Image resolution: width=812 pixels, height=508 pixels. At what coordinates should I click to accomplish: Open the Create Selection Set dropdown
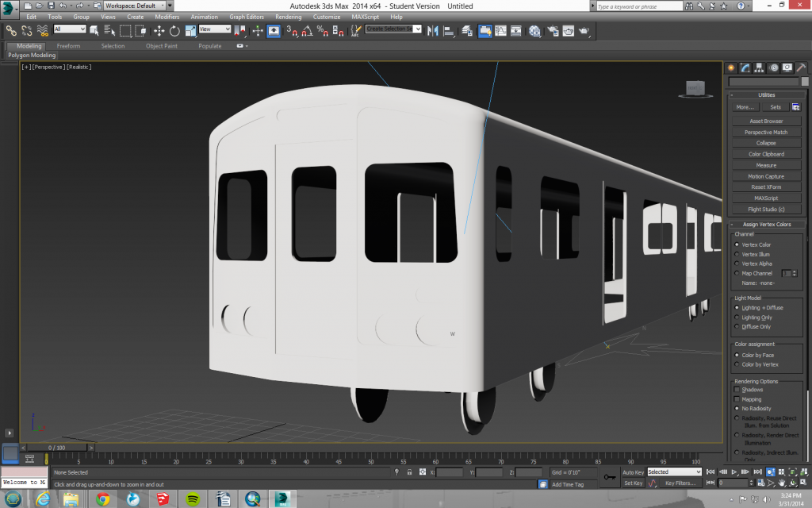393,29
